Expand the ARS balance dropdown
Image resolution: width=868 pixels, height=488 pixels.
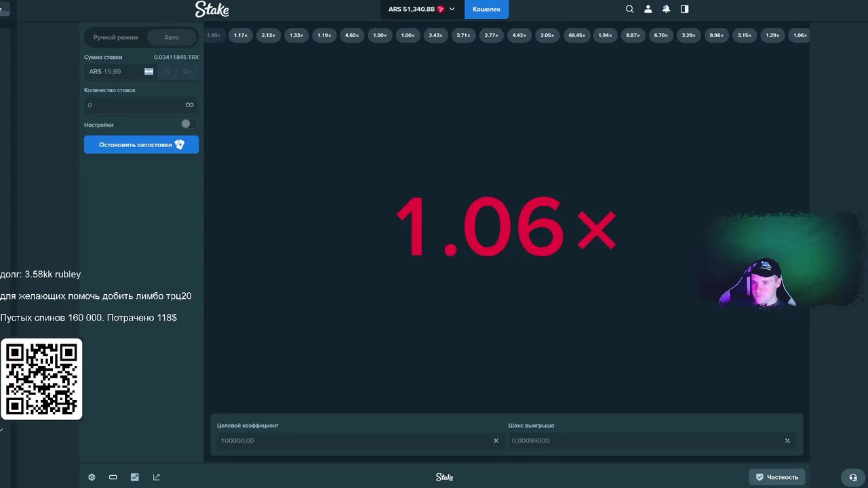coord(422,9)
